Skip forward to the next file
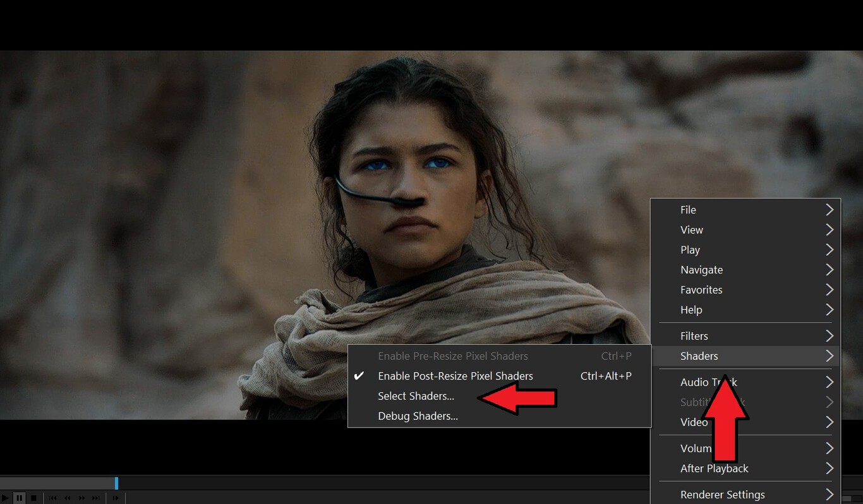The width and height of the screenshot is (863, 504). [96, 498]
